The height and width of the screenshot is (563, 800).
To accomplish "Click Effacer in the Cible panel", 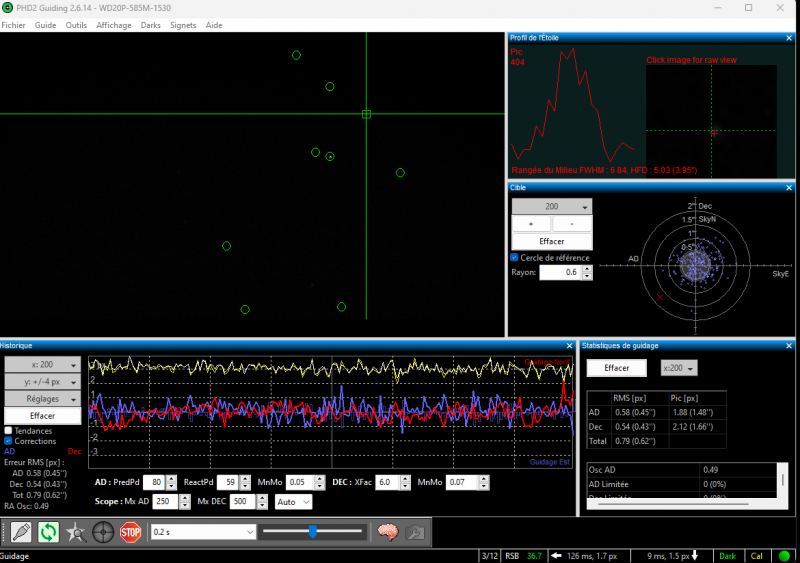I will point(552,241).
